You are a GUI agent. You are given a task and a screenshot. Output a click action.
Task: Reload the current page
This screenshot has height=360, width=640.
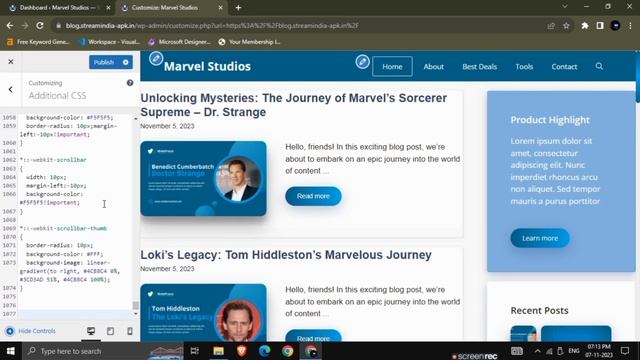coord(40,25)
